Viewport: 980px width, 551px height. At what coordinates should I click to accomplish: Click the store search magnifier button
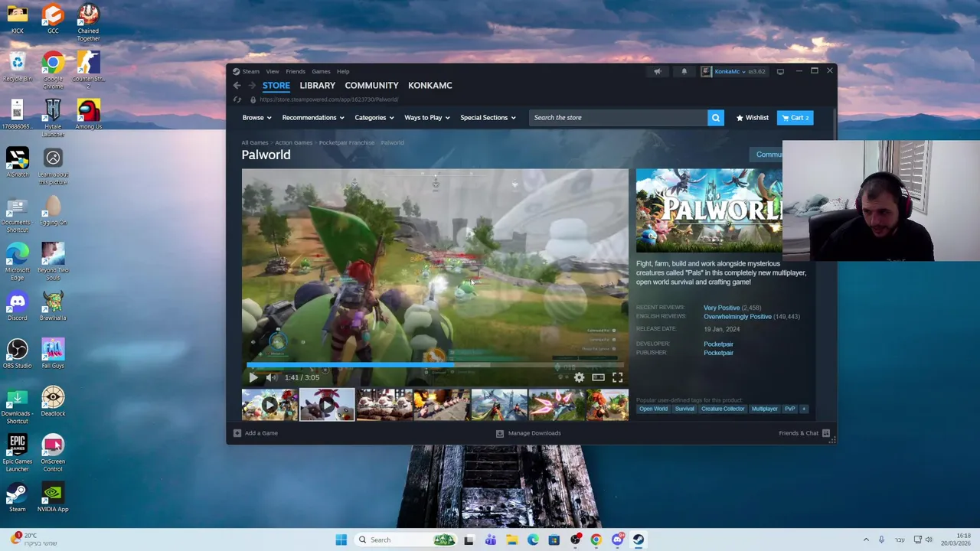tap(715, 118)
